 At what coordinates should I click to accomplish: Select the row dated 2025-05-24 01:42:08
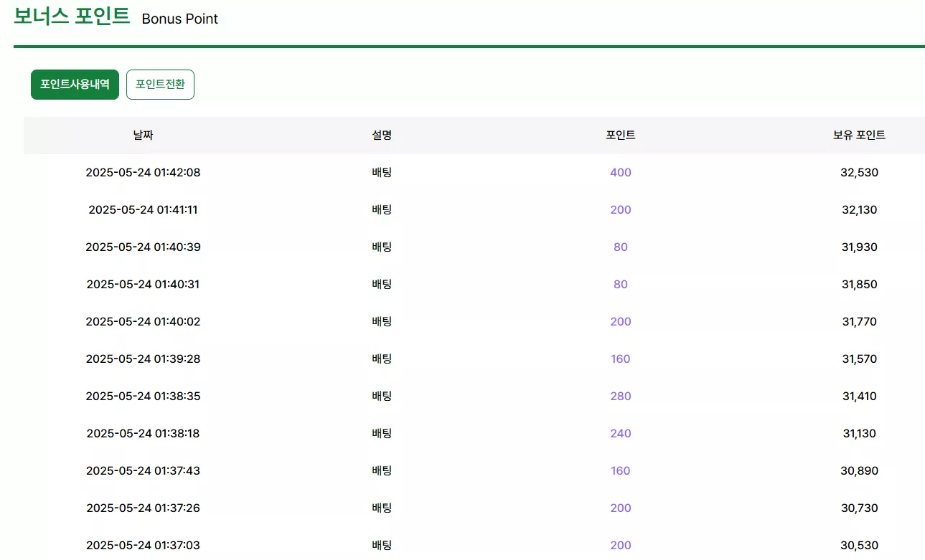point(474,172)
